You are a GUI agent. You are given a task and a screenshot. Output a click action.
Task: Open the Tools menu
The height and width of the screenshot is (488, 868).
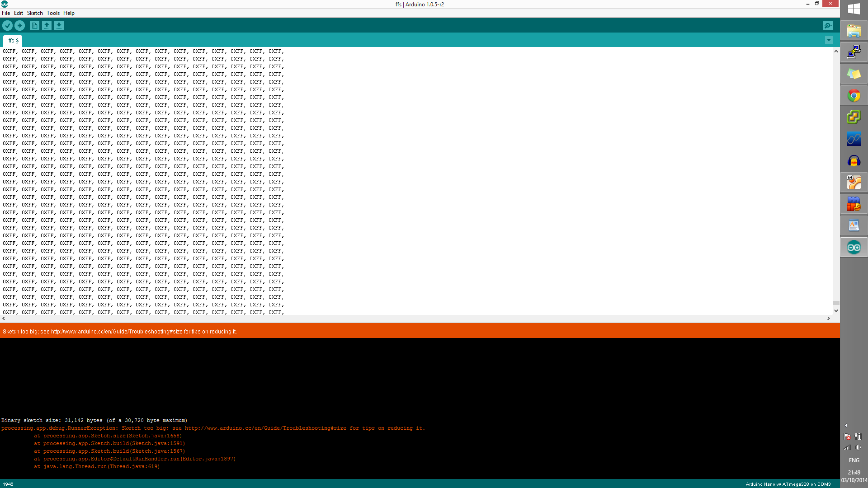(53, 13)
